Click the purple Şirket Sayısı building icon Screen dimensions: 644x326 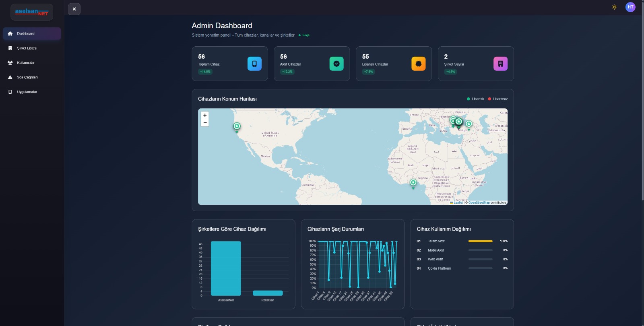tap(500, 64)
